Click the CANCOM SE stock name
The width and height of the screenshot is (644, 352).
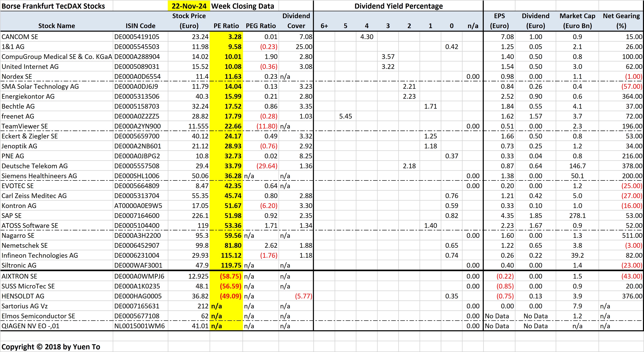coord(20,37)
